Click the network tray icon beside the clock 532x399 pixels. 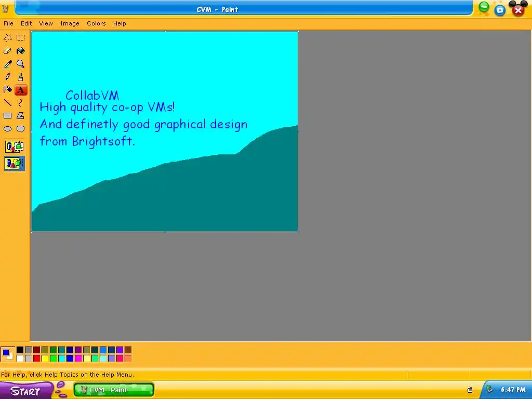point(489,389)
